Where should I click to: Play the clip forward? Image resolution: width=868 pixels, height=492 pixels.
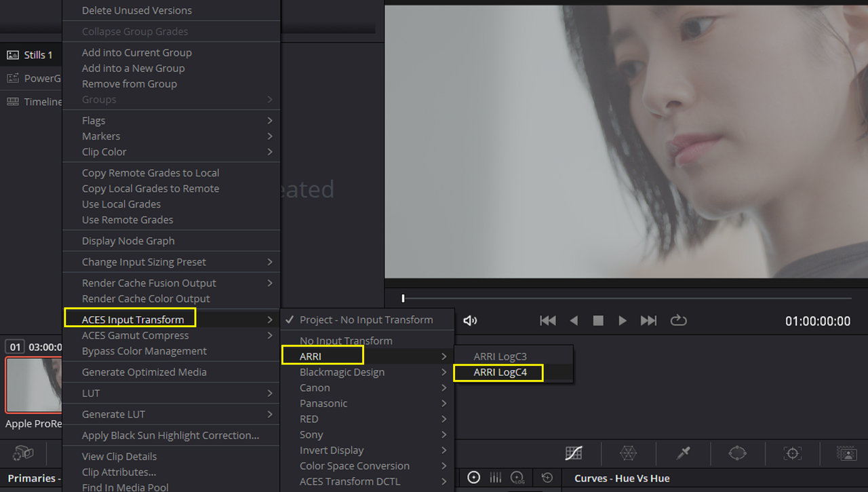point(623,321)
